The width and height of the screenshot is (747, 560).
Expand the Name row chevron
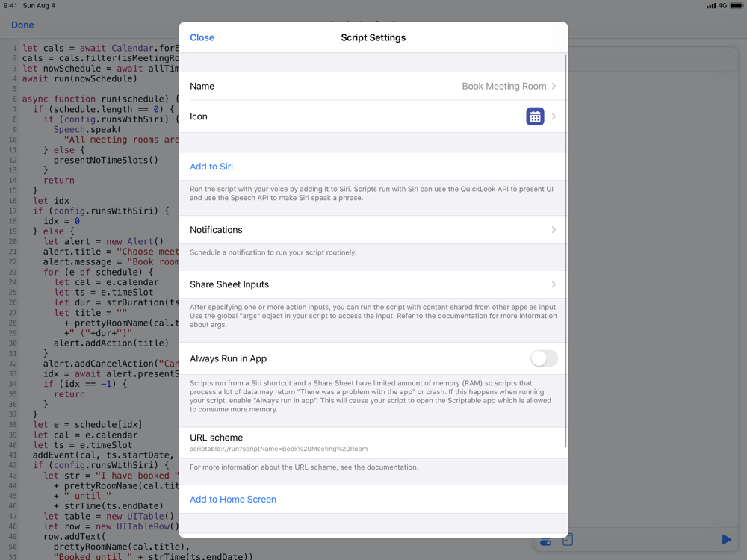point(553,86)
